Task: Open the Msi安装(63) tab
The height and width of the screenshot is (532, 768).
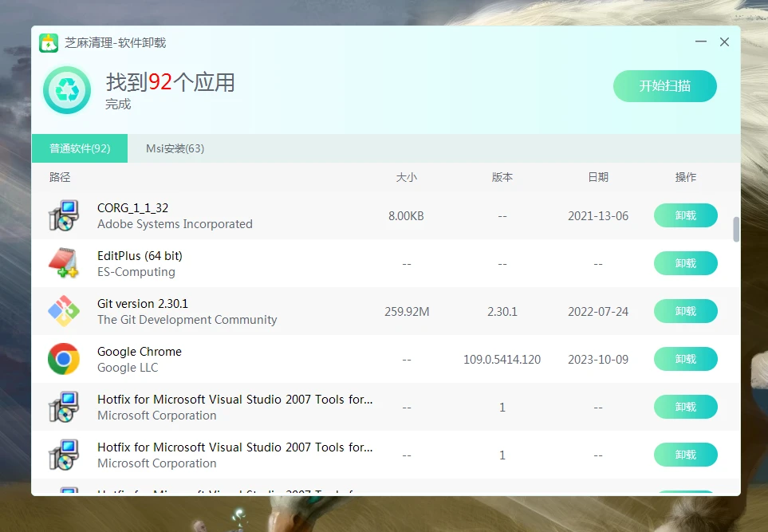Action: (x=175, y=148)
